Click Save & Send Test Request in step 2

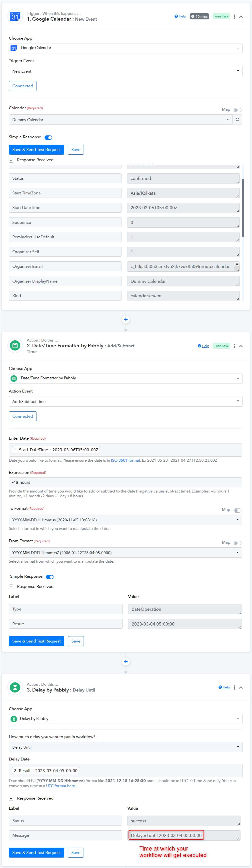click(x=36, y=641)
